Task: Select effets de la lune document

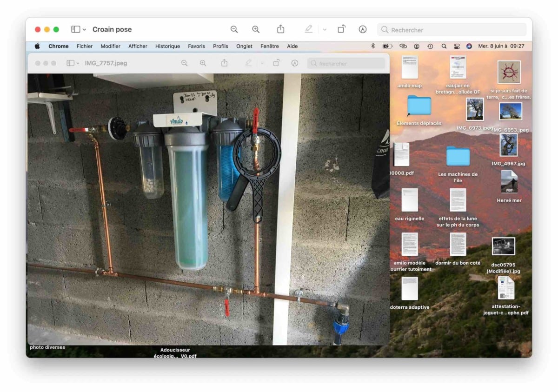Action: coord(458,200)
